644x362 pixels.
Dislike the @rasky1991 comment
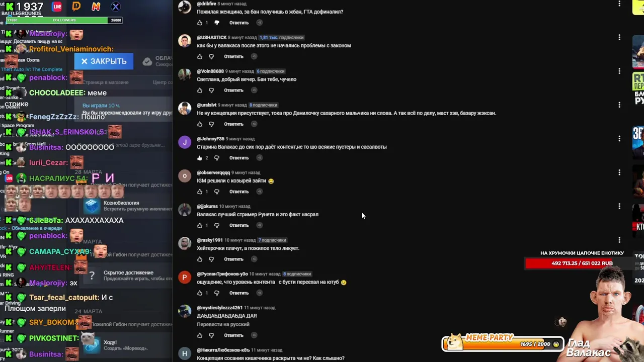211,259
